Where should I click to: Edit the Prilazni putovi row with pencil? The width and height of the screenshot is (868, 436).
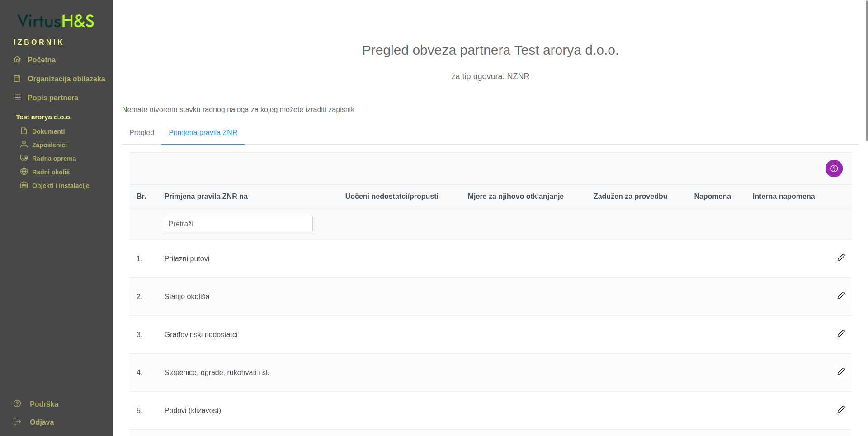point(841,258)
